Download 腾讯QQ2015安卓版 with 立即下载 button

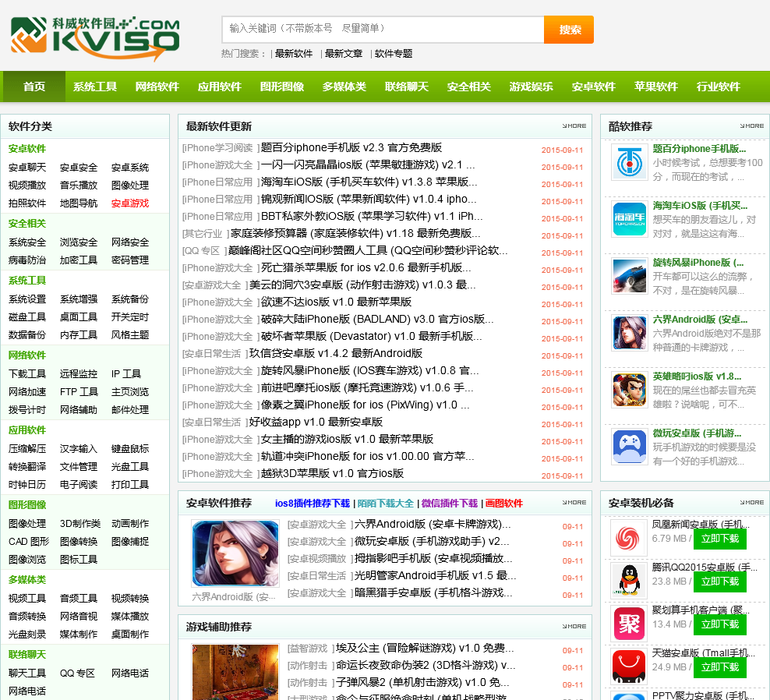(x=720, y=582)
